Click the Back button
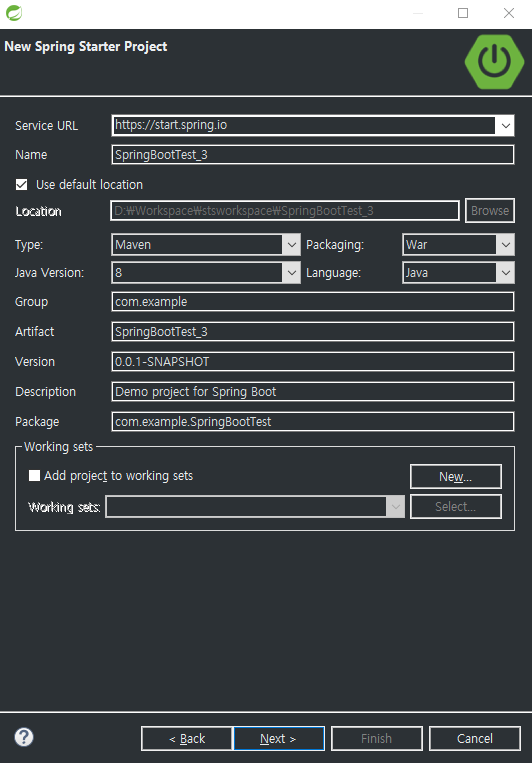532x763 pixels. (x=186, y=739)
